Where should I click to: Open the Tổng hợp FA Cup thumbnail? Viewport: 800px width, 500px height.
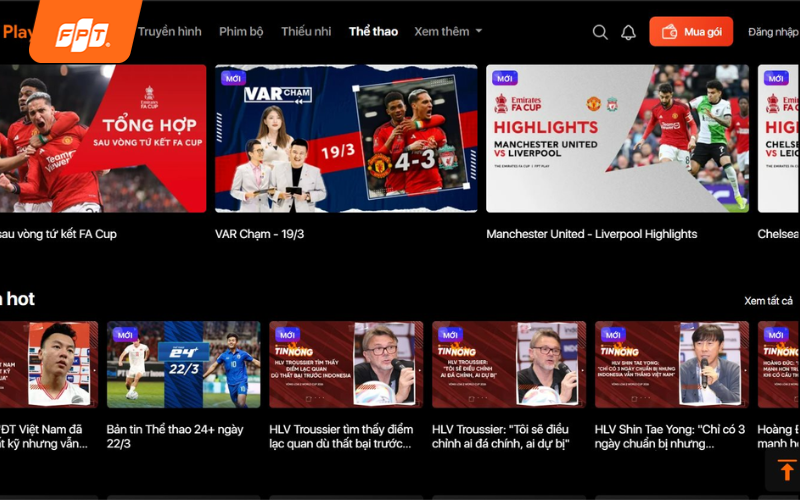(x=102, y=139)
